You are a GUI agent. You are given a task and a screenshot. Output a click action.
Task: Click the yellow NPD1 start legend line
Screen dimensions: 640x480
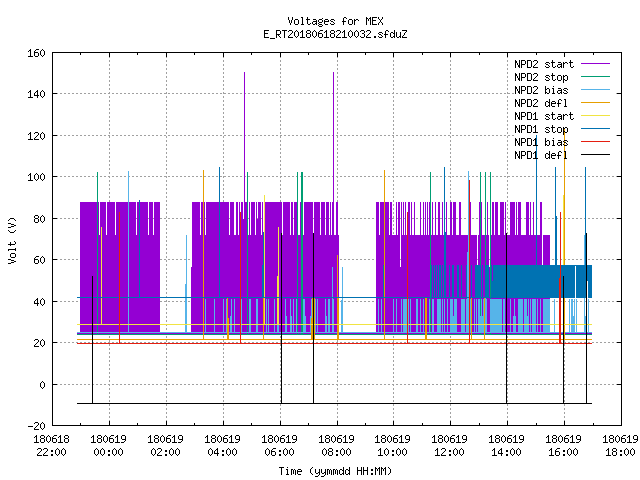pos(596,116)
